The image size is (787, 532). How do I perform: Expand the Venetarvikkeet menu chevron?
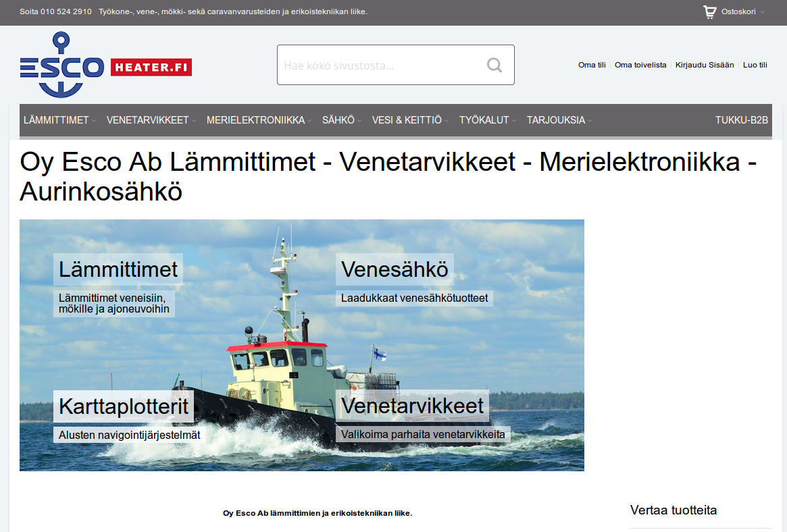[x=194, y=121]
